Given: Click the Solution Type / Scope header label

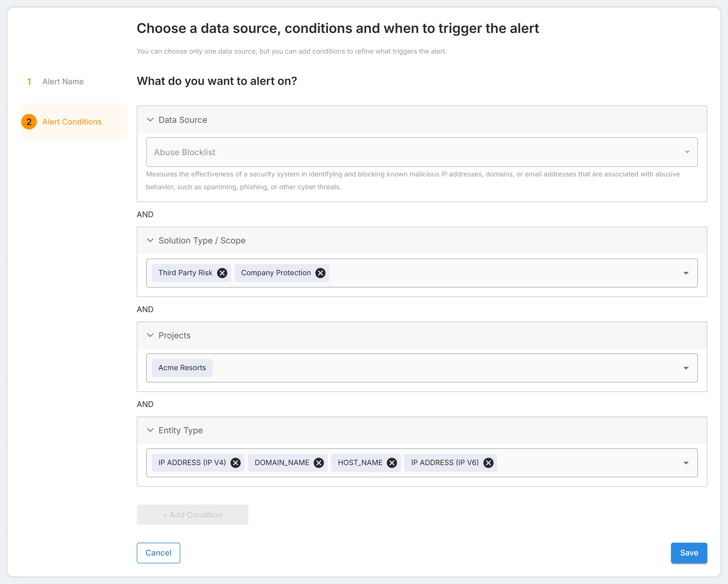Looking at the screenshot, I should coord(202,240).
